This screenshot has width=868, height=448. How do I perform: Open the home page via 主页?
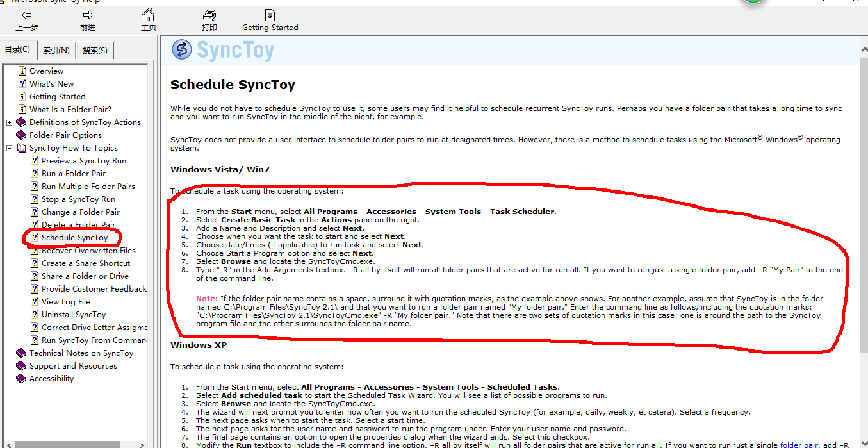pos(149,21)
